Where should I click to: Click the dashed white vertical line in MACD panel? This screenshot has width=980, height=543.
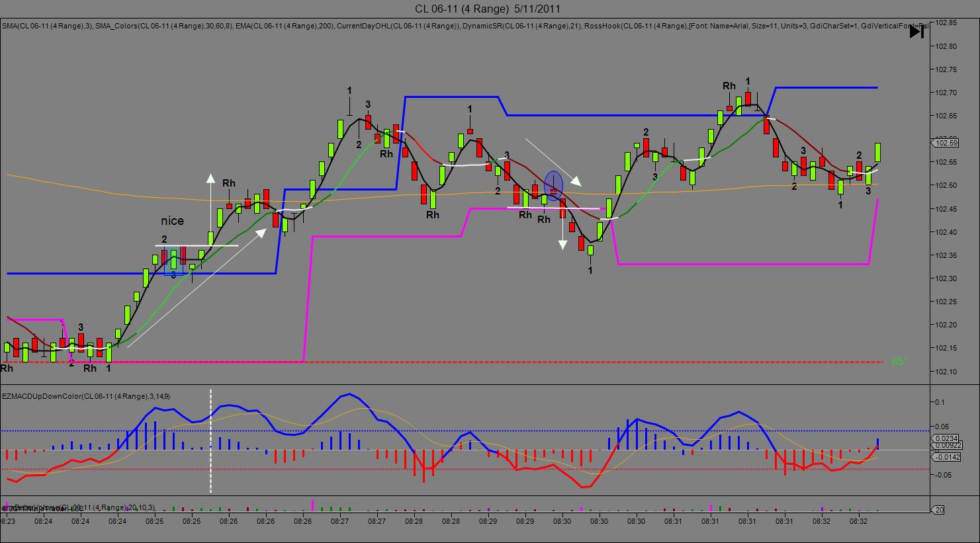(211, 440)
